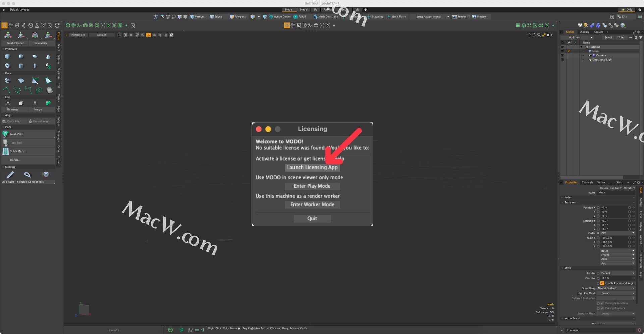
Task: Click the Copy icon under Edit
Action: click(x=21, y=103)
